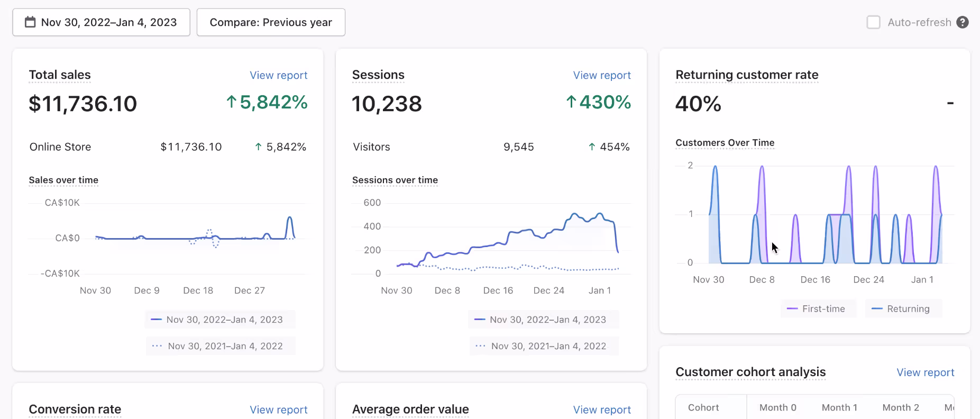Toggle the Returning legend series
The height and width of the screenshot is (419, 980).
pos(903,309)
